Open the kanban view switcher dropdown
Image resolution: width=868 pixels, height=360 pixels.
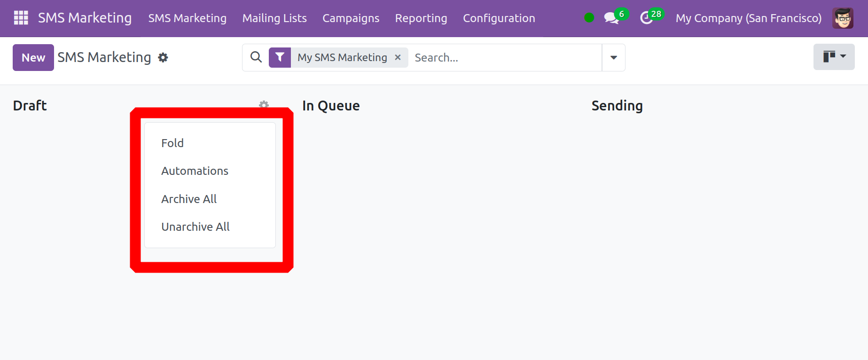pos(834,57)
